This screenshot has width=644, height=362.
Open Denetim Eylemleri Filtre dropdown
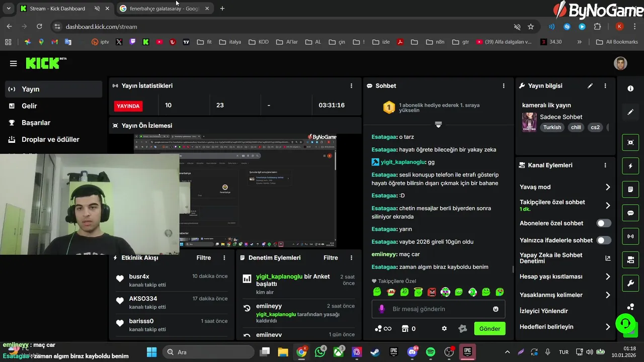pyautogui.click(x=331, y=257)
